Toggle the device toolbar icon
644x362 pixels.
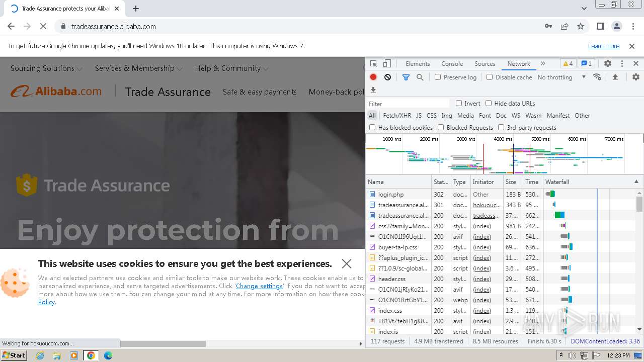387,64
